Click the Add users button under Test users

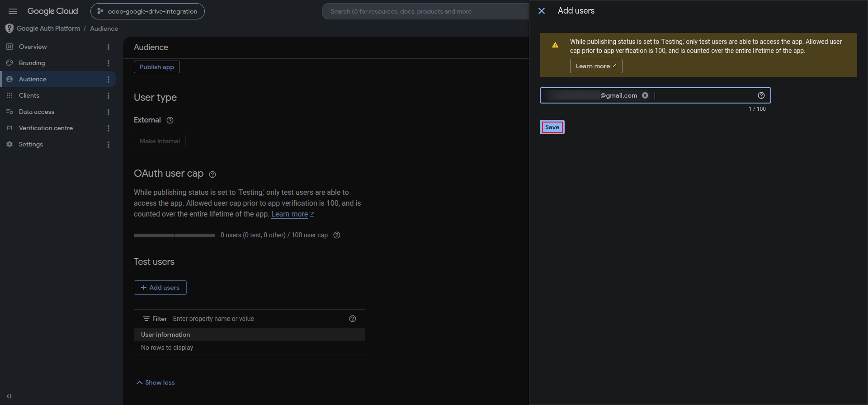pyautogui.click(x=160, y=287)
